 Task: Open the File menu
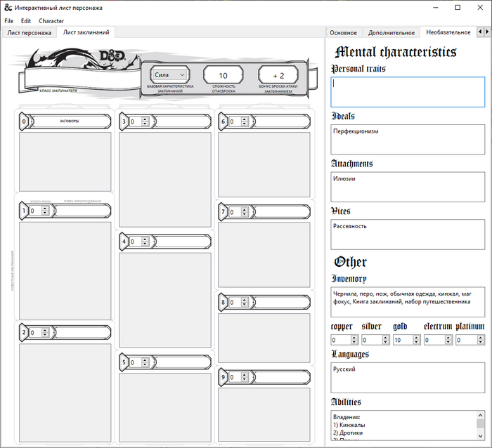(8, 21)
